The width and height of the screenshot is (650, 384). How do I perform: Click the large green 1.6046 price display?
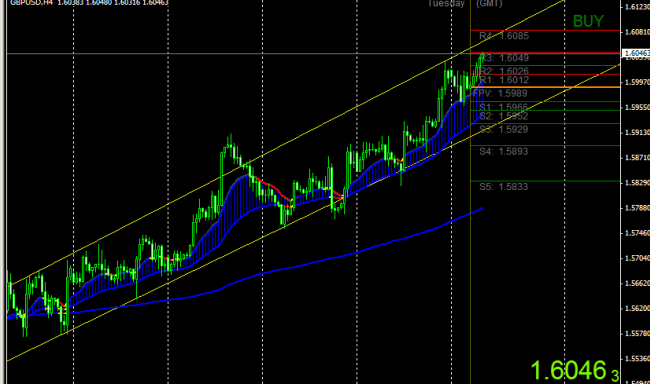tap(575, 370)
